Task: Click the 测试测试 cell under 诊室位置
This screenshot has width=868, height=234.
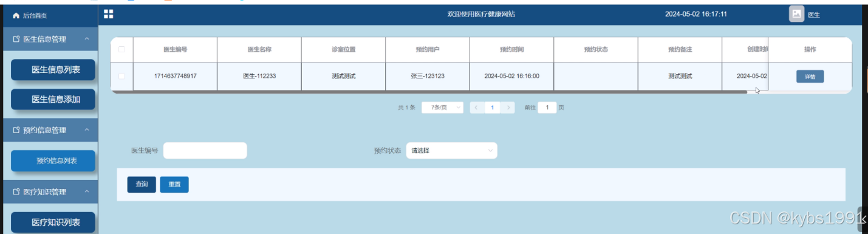Action: coord(343,77)
